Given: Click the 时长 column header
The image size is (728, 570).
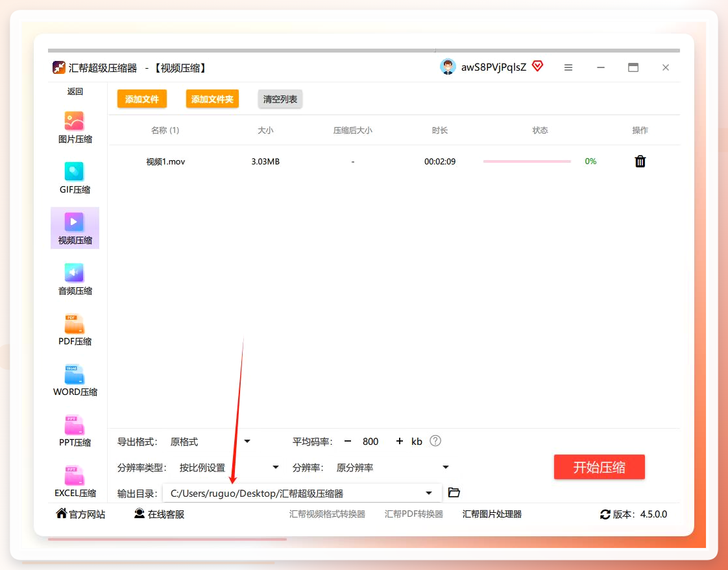Looking at the screenshot, I should click(440, 130).
